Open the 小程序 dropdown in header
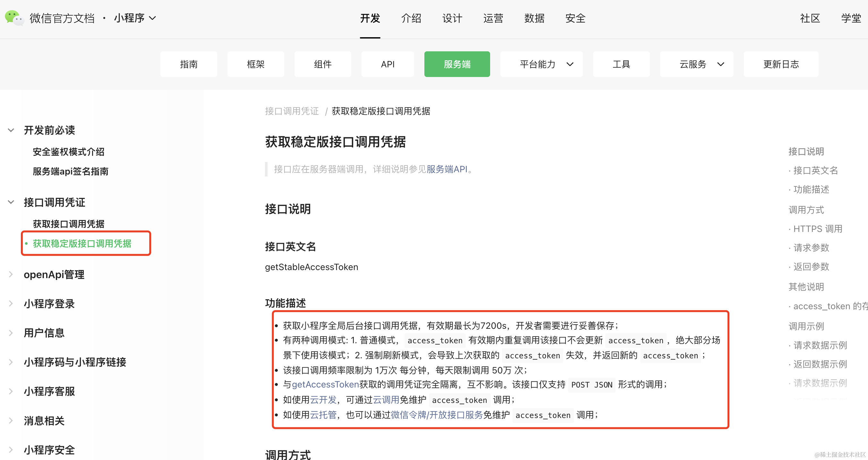The image size is (868, 460). pyautogui.click(x=135, y=18)
